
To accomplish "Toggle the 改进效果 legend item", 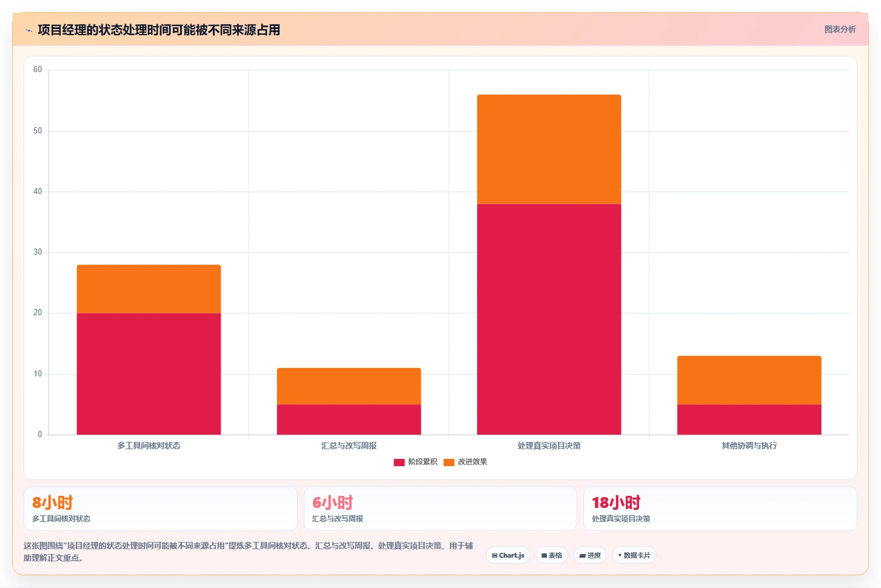I will (465, 462).
